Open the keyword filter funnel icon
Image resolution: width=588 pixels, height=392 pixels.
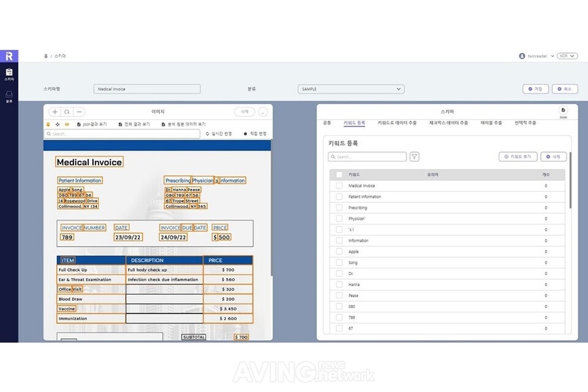[x=415, y=157]
